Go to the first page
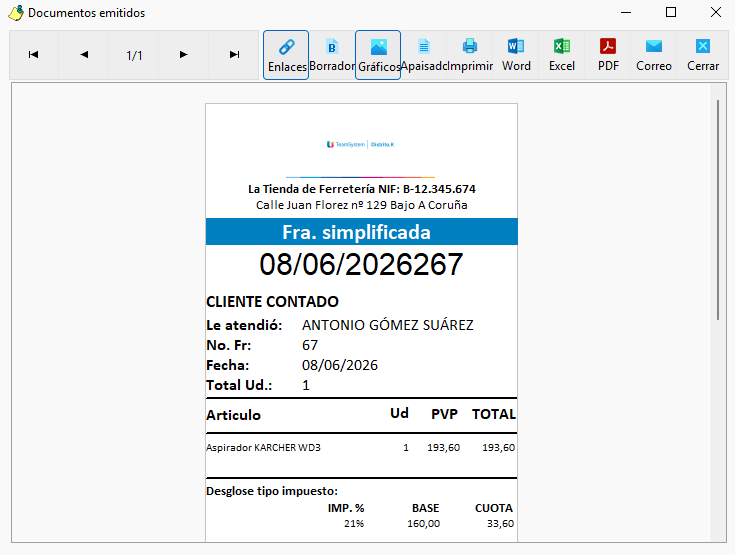This screenshot has height=555, width=735. (34, 55)
